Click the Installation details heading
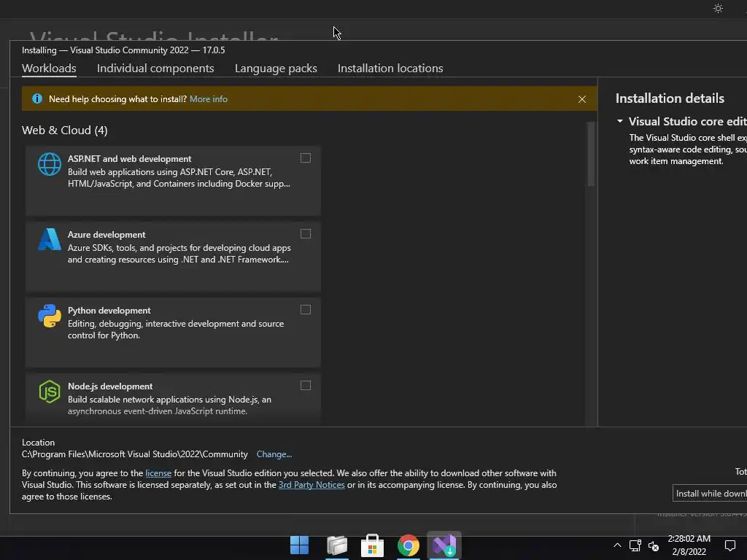 tap(670, 98)
